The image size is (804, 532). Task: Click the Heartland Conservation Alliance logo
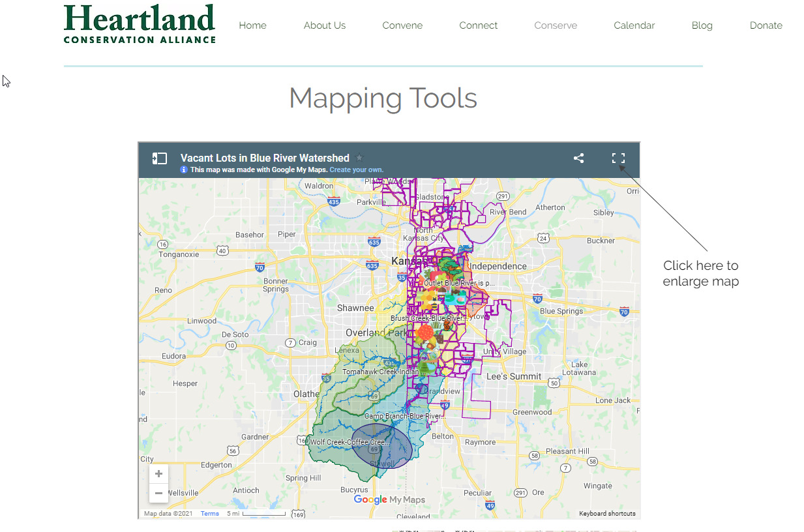pos(140,23)
